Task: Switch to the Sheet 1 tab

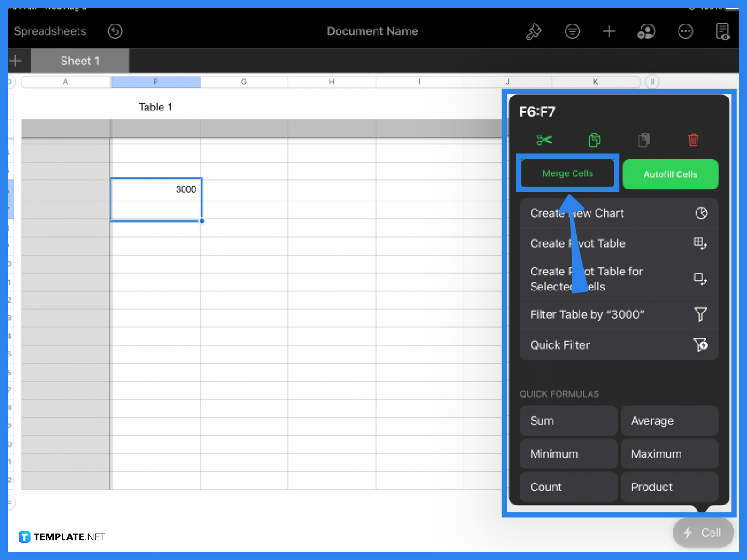Action: pos(80,61)
